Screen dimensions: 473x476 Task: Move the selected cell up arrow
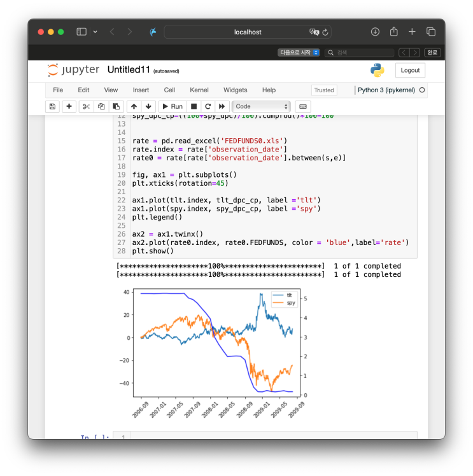point(134,106)
